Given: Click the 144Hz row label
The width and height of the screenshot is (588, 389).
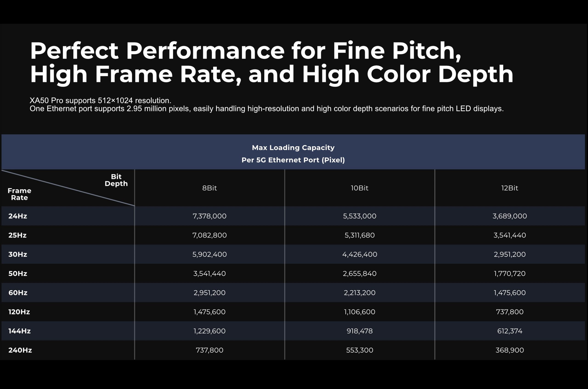Looking at the screenshot, I should click(x=19, y=331).
